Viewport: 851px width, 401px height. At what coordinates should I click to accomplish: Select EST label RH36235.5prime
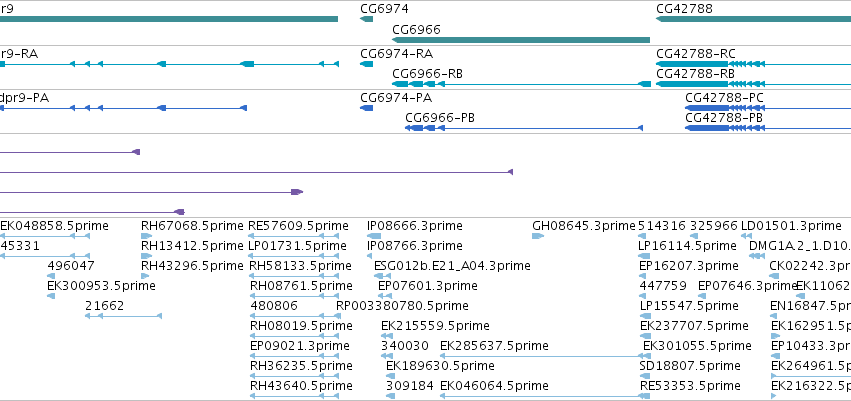301,366
